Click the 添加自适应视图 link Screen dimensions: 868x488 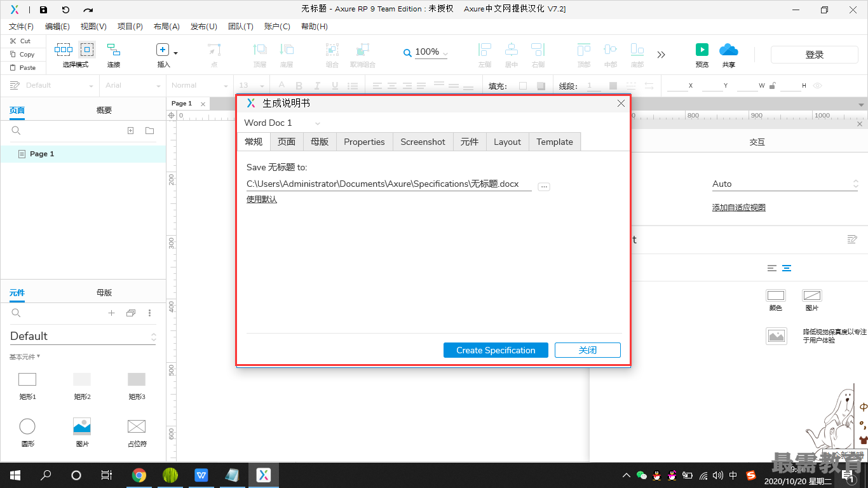click(x=739, y=208)
